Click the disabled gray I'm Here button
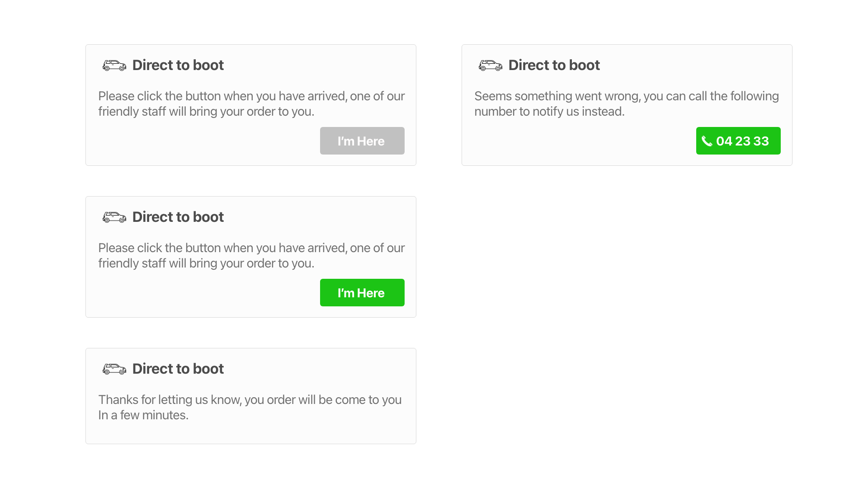The height and width of the screenshot is (488, 868). (x=362, y=141)
